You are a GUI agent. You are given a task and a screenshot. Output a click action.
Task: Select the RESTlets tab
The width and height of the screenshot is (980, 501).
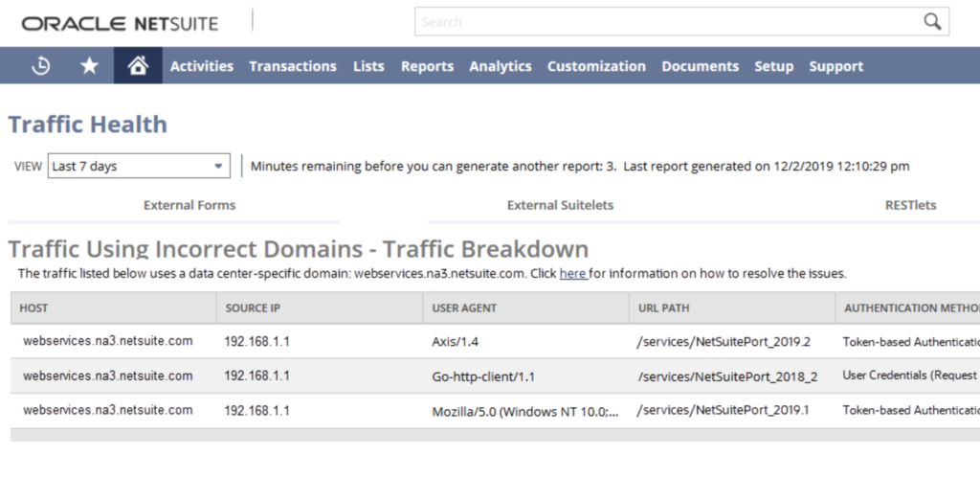click(910, 205)
